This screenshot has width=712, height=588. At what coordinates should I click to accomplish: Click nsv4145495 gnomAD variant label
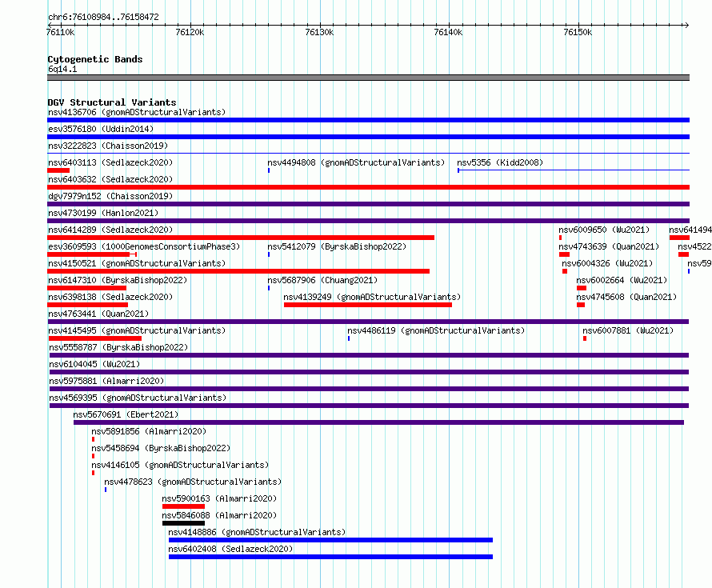137,330
